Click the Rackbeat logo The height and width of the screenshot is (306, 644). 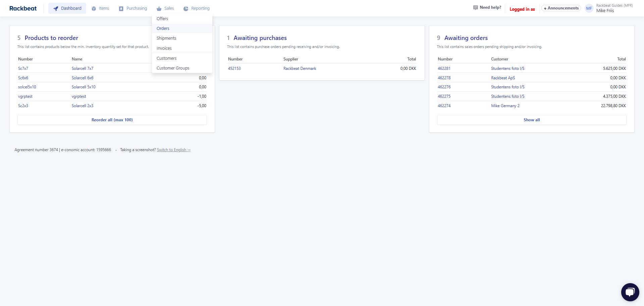tap(23, 8)
